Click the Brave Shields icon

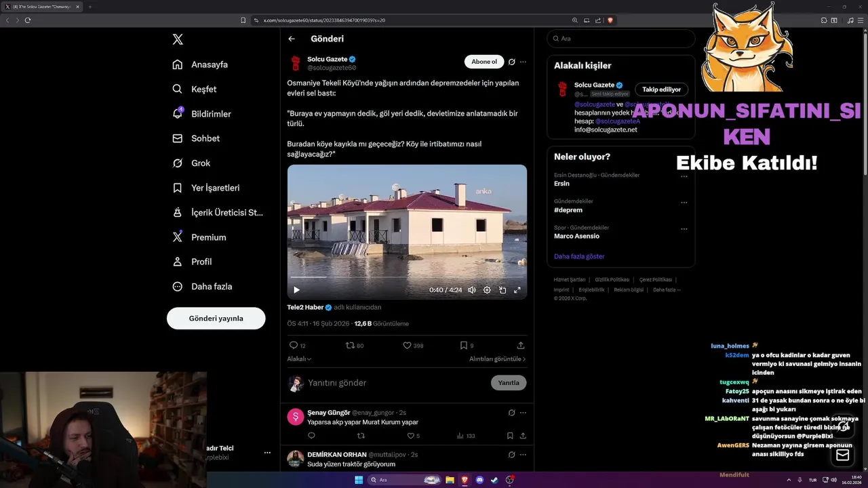pyautogui.click(x=610, y=20)
